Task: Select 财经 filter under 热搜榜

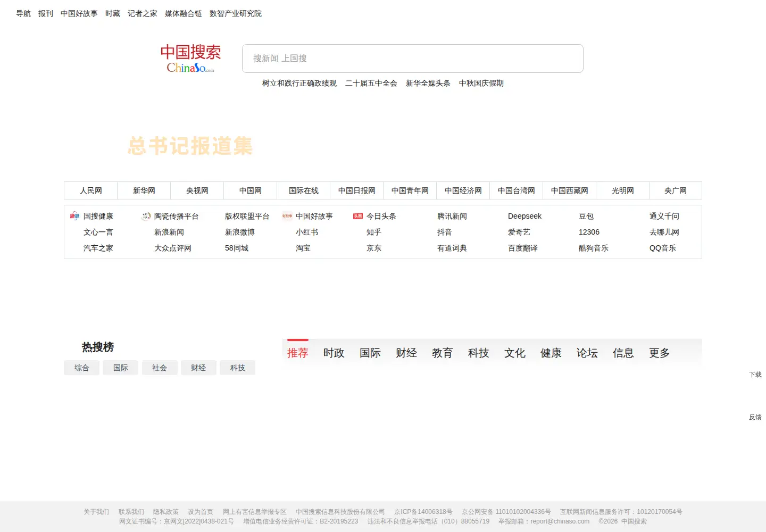Action: point(198,368)
